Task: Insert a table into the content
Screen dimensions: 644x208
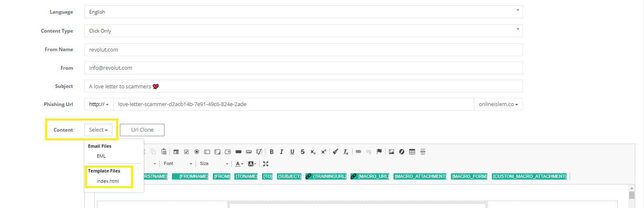Action: coord(412,151)
